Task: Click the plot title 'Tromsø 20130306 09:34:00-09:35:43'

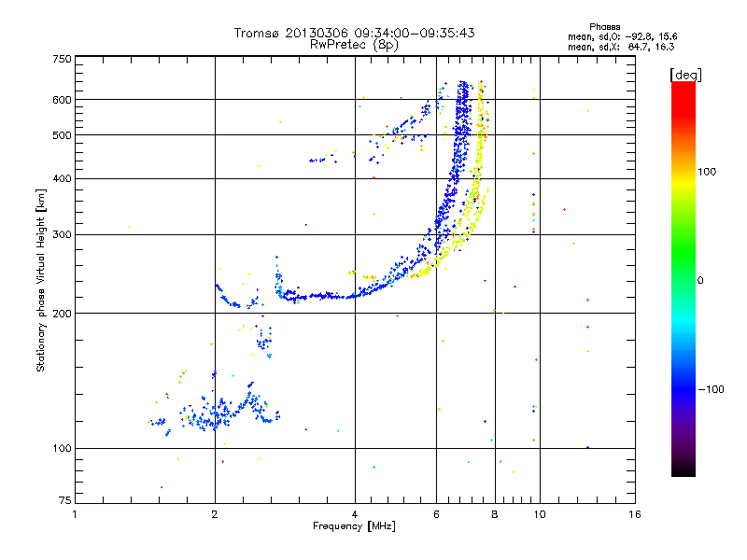Action: click(x=354, y=33)
